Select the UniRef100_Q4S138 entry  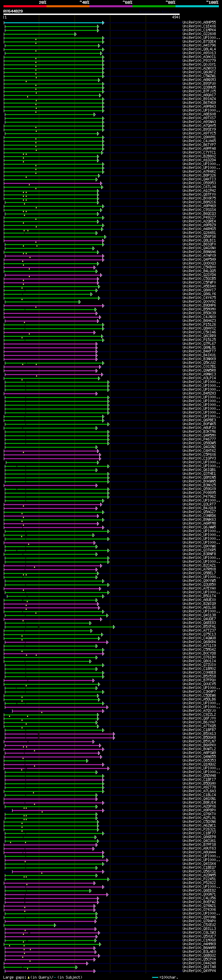(x=199, y=615)
